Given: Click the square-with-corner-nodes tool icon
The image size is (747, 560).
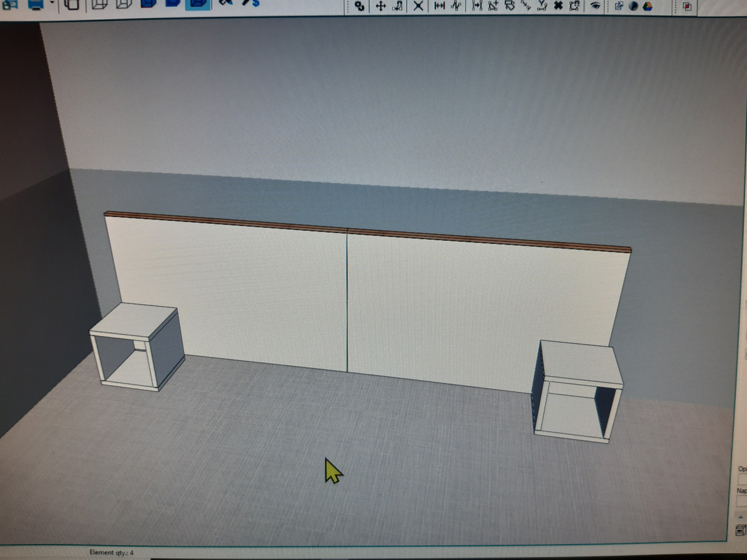Looking at the screenshot, I should click(574, 6).
